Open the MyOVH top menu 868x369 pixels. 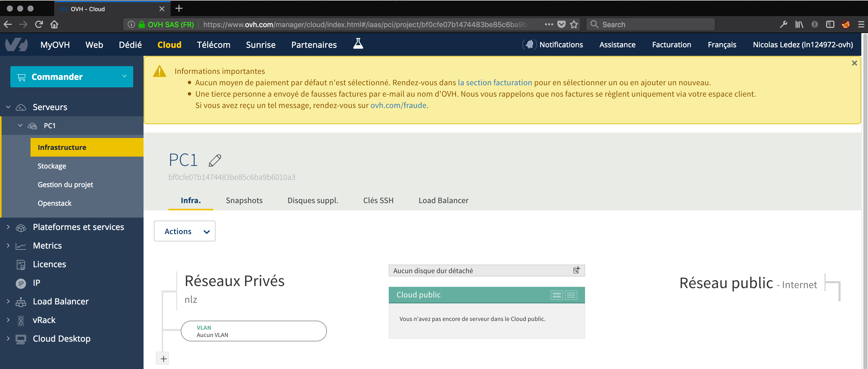click(55, 44)
